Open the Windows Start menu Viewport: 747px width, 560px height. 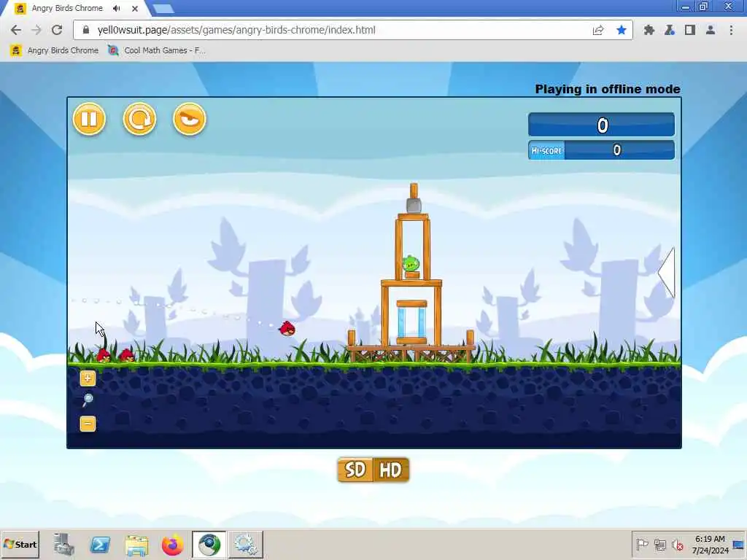(x=20, y=544)
